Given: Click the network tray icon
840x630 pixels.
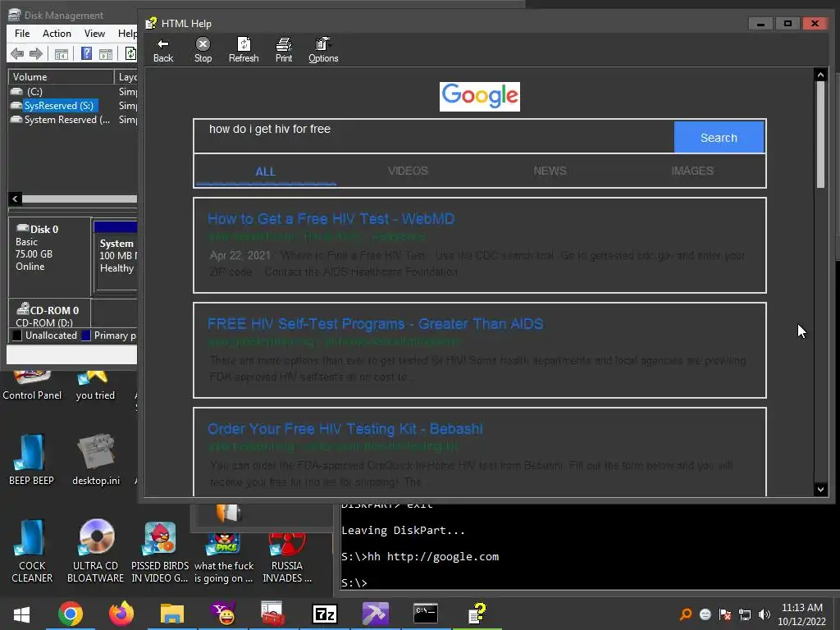Looking at the screenshot, I should click(x=745, y=614).
